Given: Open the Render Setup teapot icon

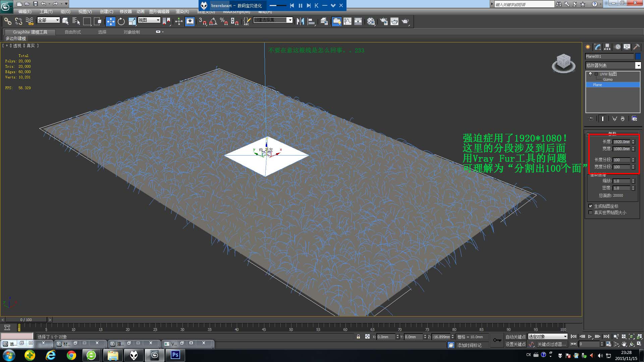Looking at the screenshot, I should [384, 21].
